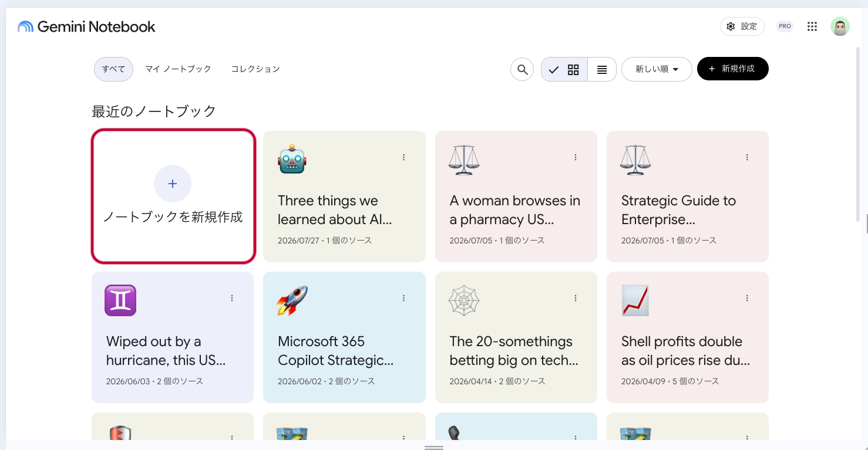The image size is (868, 450).
Task: Click 2026/07/27 date on Three things card
Action: pyautogui.click(x=300, y=241)
